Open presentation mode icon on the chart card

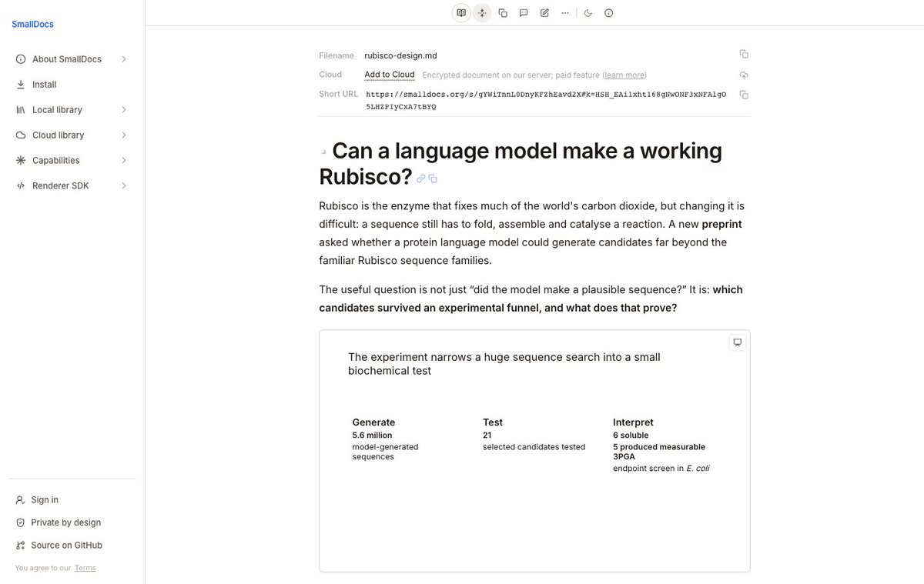737,342
